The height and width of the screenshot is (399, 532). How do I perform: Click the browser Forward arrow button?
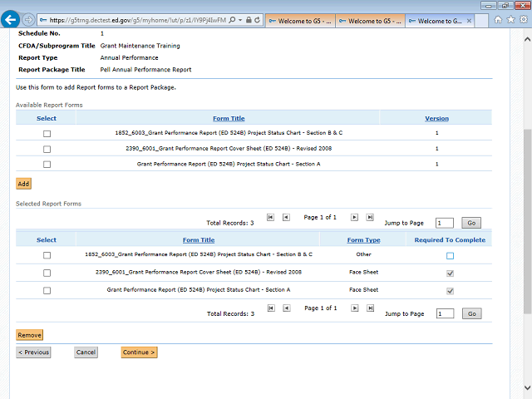tap(29, 19)
